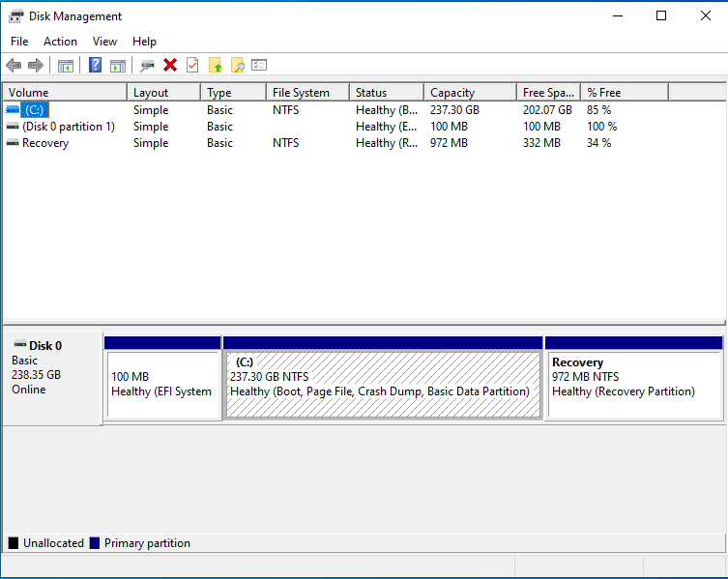Open Properties with checkmark page icon
Viewport: 728px width, 579px height.
tap(192, 65)
